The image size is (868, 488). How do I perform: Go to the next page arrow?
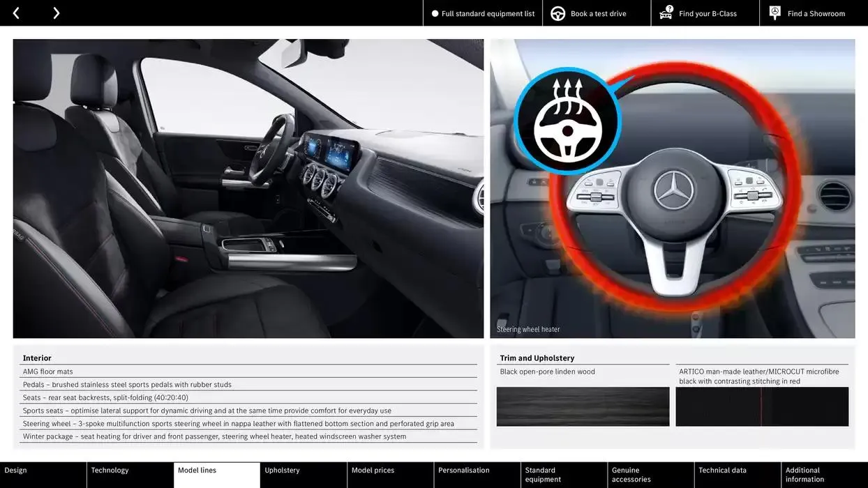tap(56, 13)
